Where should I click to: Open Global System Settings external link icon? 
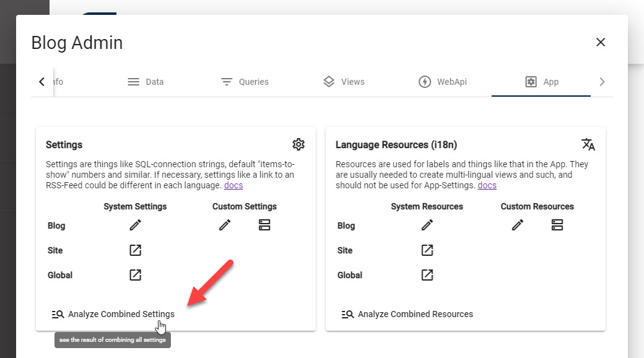(135, 275)
